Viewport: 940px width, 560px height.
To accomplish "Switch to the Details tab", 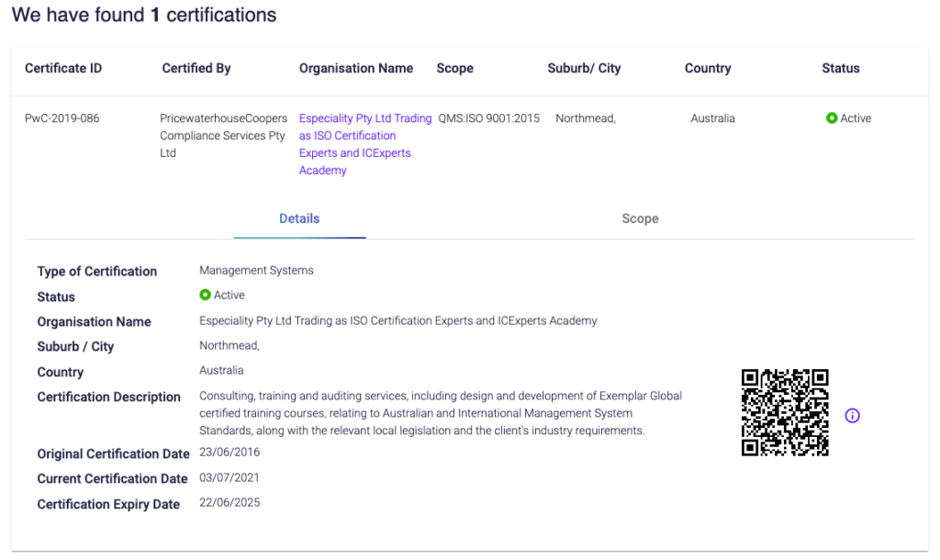I will 300,218.
